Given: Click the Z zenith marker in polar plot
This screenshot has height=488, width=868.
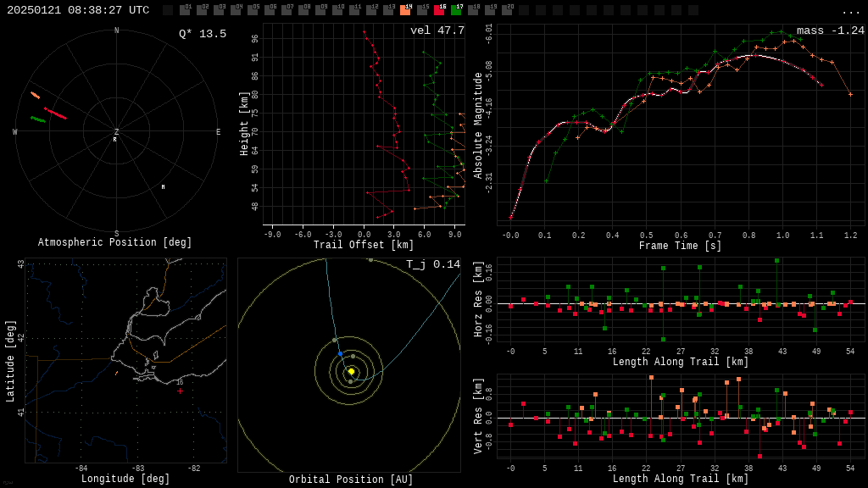Looking at the screenshot, I should 116,131.
